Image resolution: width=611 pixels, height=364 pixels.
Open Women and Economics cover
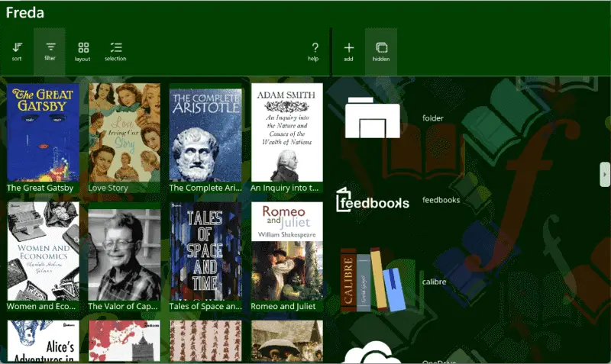43,251
